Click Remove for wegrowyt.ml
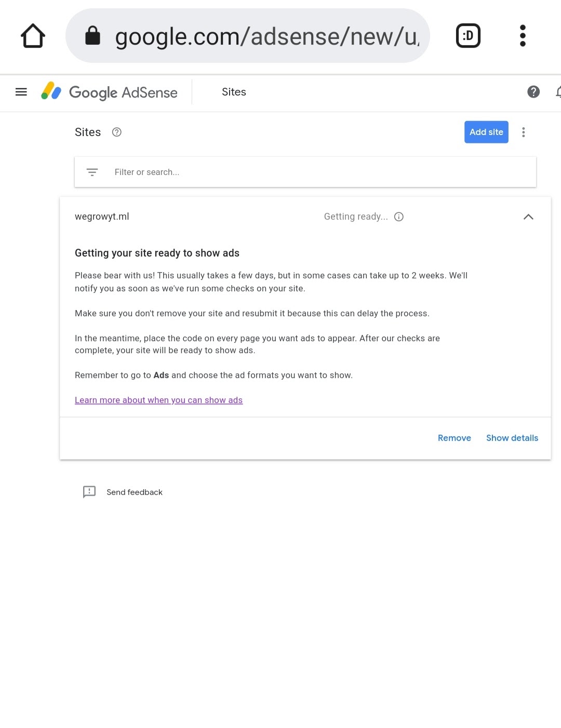The image size is (561, 728). (x=455, y=438)
